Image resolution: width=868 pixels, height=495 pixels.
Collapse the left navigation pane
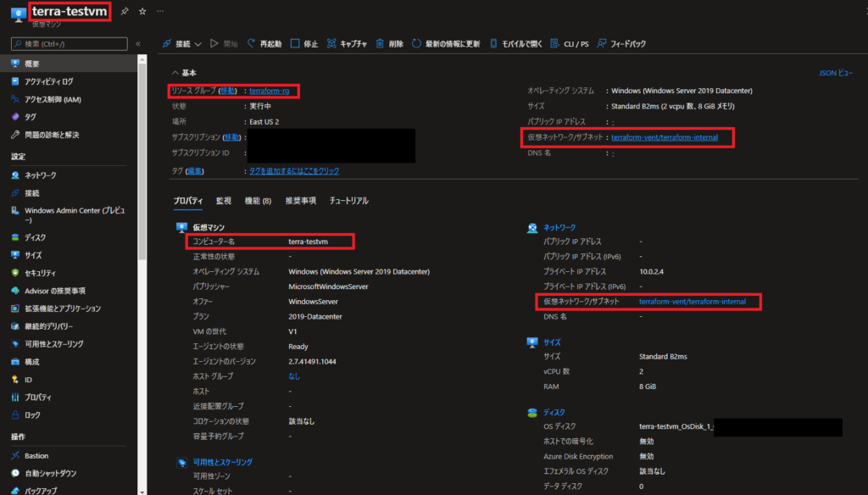pyautogui.click(x=138, y=42)
